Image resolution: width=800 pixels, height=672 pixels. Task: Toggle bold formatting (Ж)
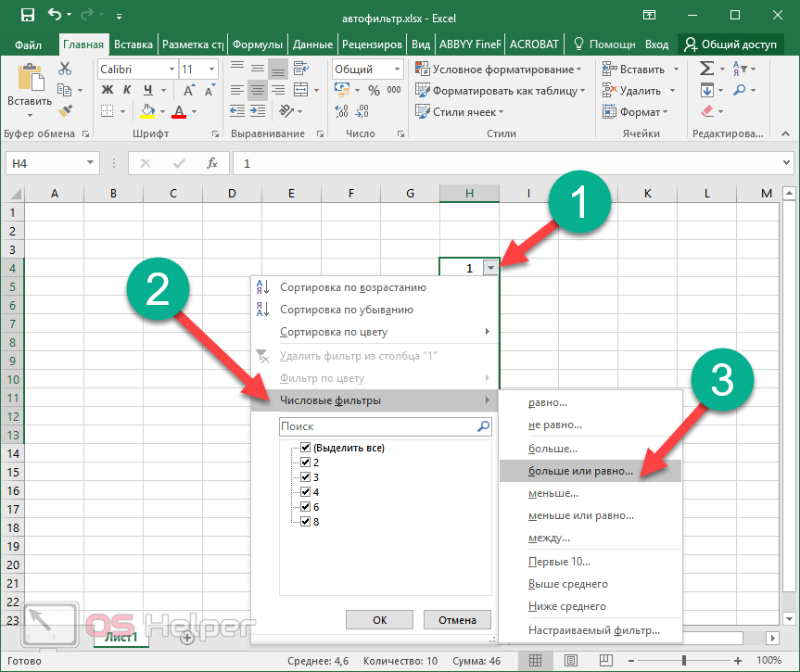pos(107,90)
